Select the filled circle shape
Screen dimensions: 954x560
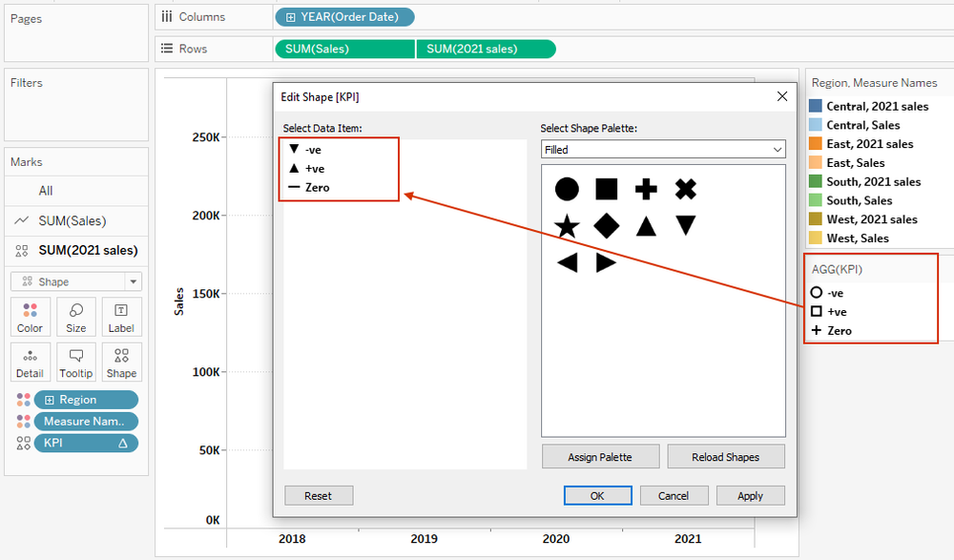coord(566,189)
